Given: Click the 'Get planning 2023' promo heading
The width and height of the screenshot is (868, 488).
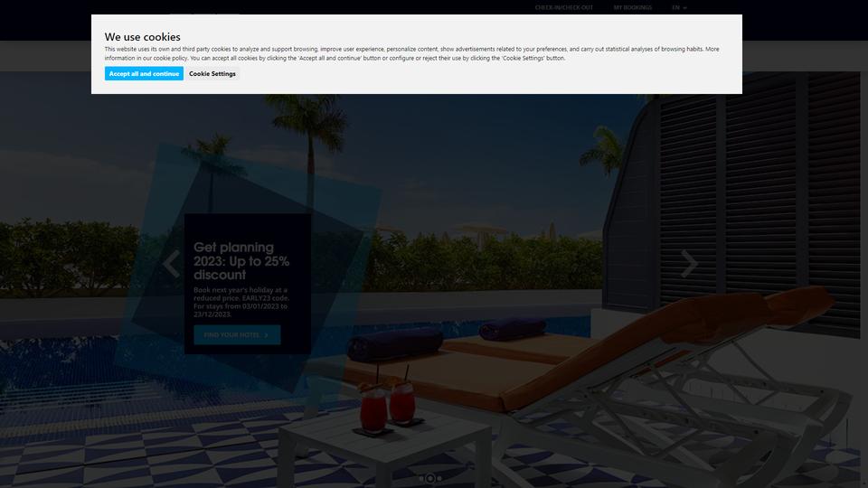Looking at the screenshot, I should point(241,261).
